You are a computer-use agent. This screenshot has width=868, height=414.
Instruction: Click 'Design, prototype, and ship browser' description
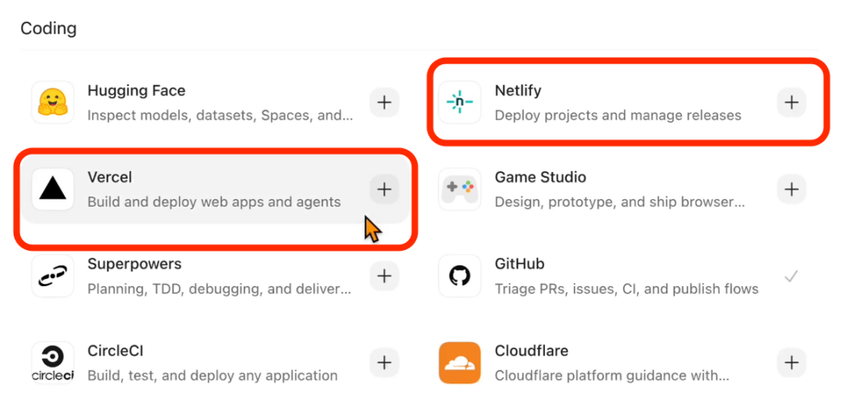pos(620,202)
